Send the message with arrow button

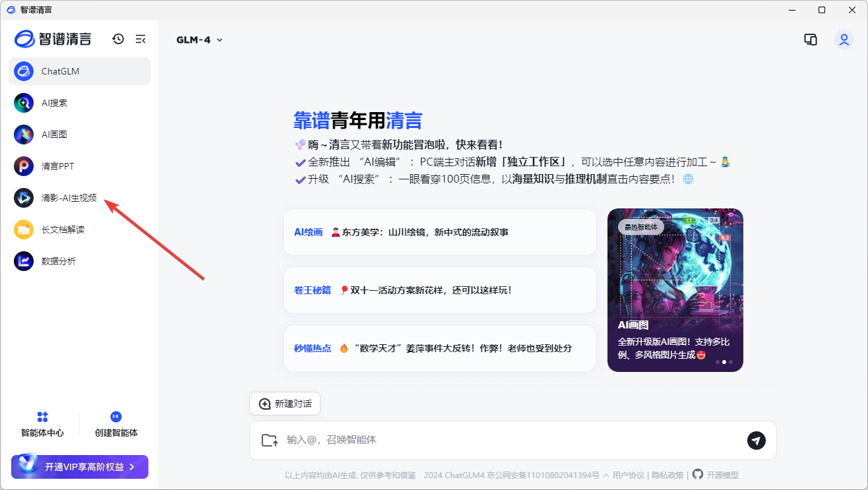click(757, 441)
